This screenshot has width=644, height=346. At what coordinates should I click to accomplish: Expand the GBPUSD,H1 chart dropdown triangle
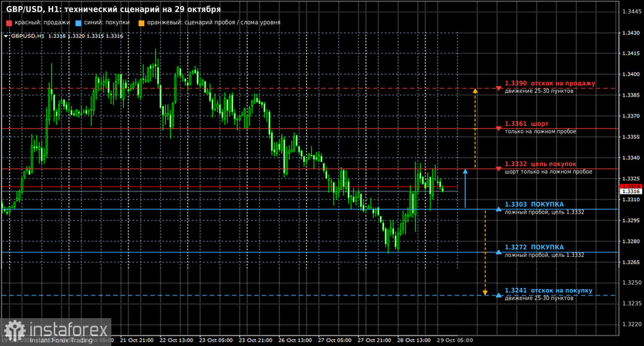pyautogui.click(x=6, y=36)
